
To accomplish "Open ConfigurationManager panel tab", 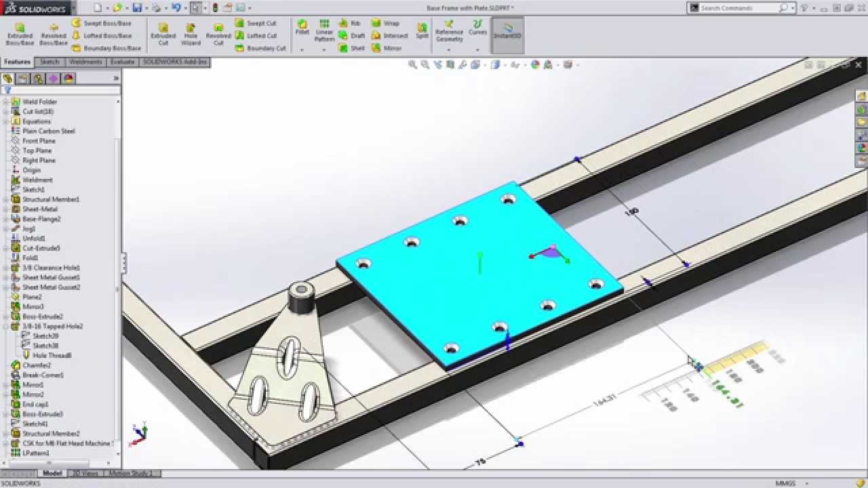I will pyautogui.click(x=39, y=79).
